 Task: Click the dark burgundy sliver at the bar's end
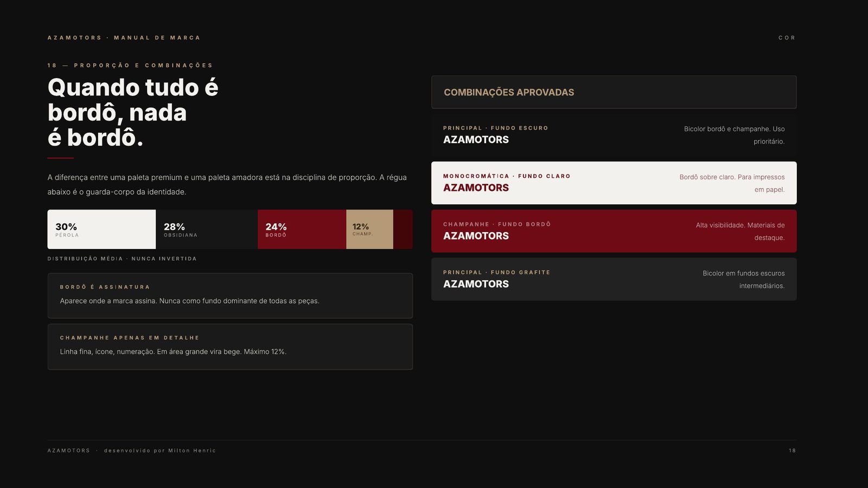[x=403, y=229]
